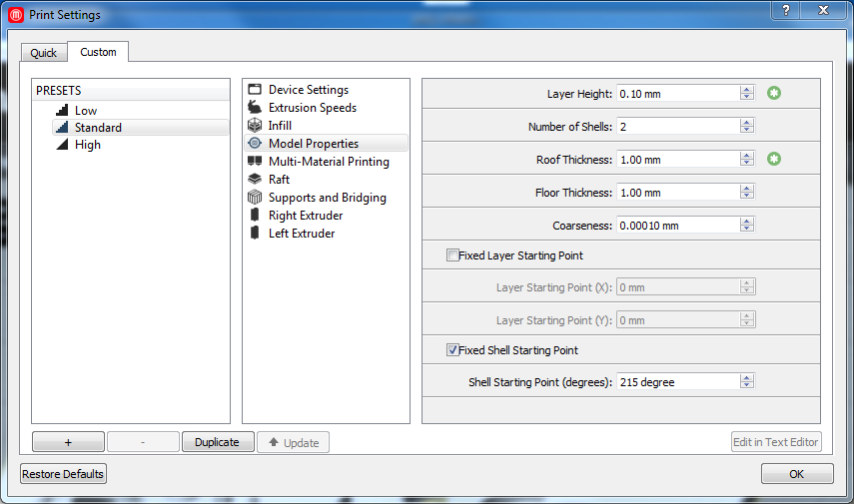Click the Standard preset staircase icon
This screenshot has height=504, width=854.
point(62,128)
